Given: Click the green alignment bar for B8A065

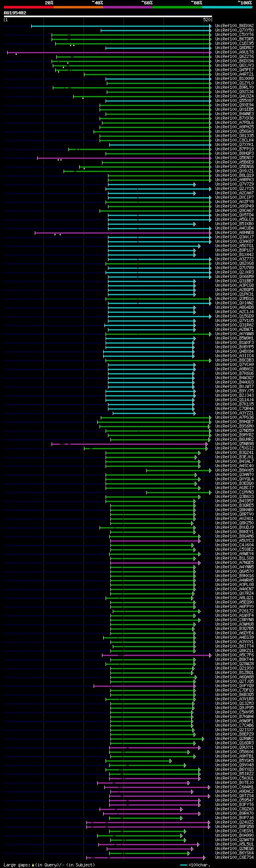Looking at the screenshot, I should pyautogui.click(x=178, y=470).
